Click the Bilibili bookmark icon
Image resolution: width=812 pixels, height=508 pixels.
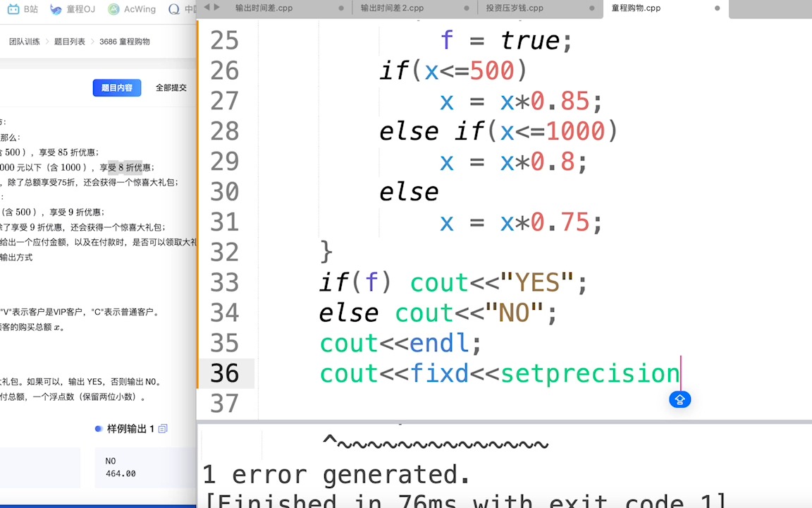(13, 8)
